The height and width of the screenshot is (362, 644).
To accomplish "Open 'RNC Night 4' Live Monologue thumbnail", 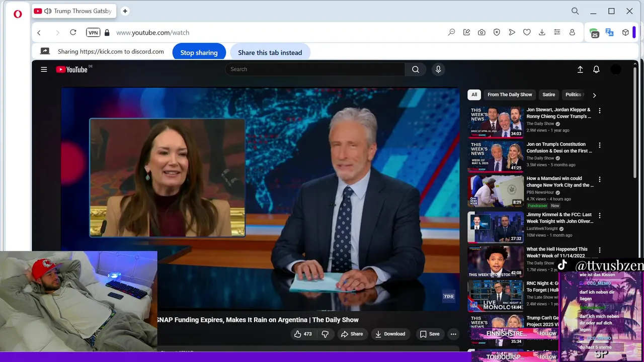I will [x=496, y=296].
